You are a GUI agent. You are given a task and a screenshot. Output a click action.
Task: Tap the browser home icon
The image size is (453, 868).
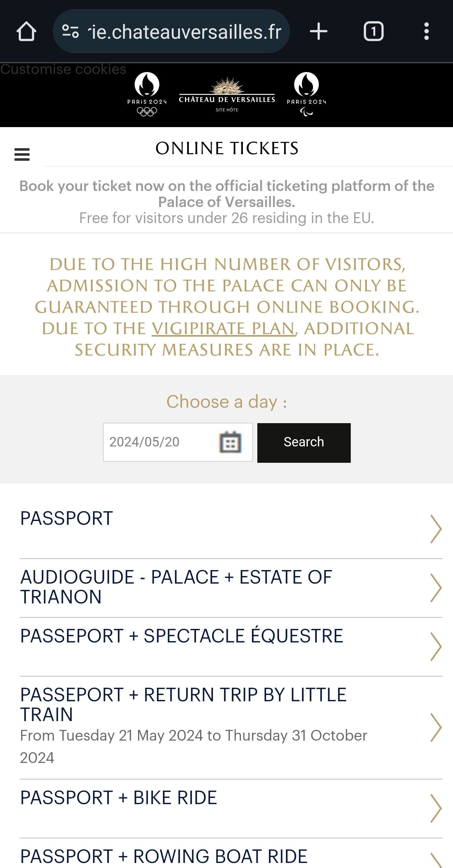tap(26, 32)
